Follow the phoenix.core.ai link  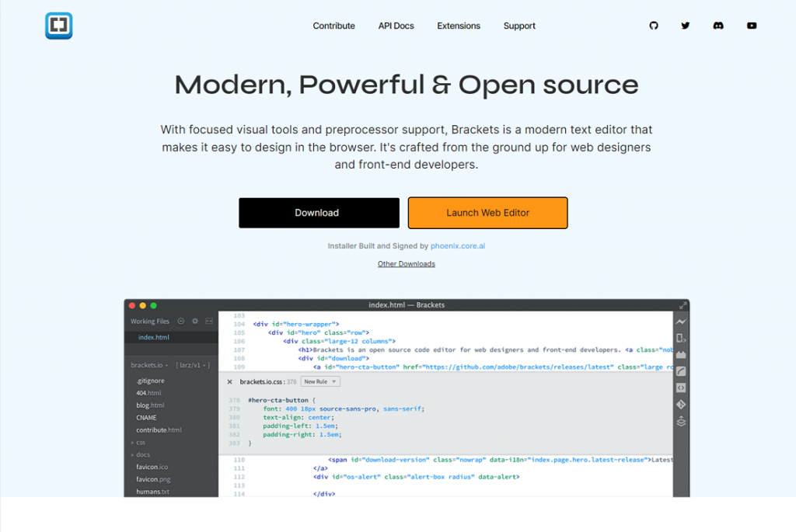(x=457, y=246)
